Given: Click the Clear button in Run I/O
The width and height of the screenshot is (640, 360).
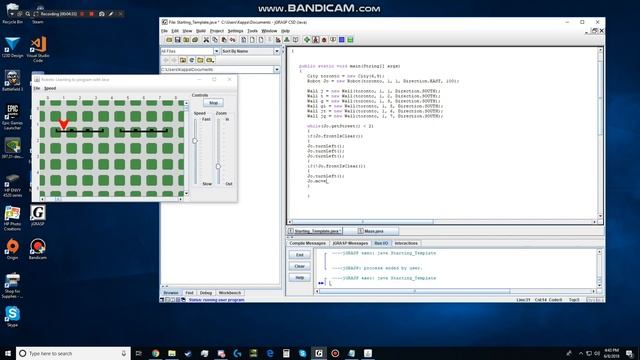Looking at the screenshot, I should pos(300,266).
